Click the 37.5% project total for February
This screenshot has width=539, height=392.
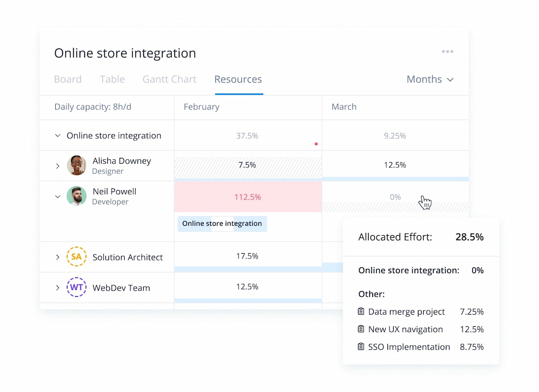tap(247, 136)
